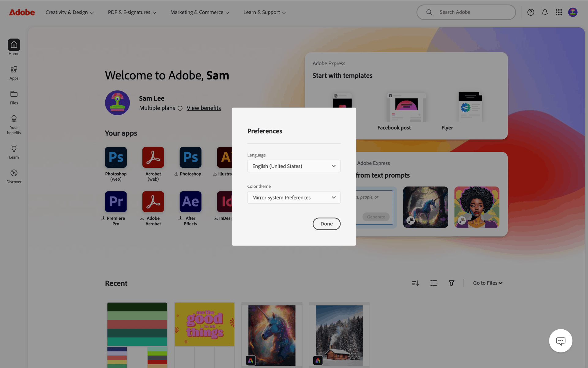Screen dimensions: 588x368
Task: Expand Marketing & Commerce menu
Action: [200, 12]
